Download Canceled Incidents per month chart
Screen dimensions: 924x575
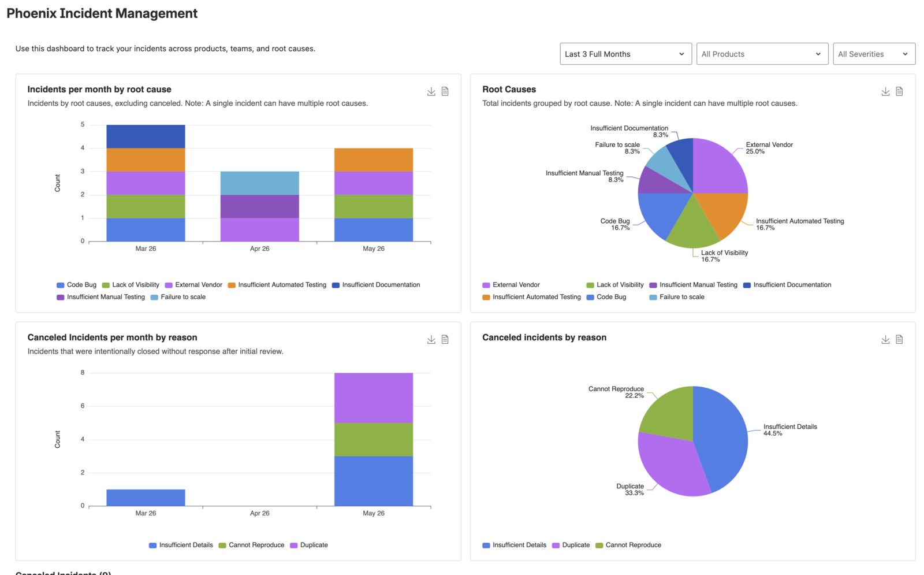431,339
